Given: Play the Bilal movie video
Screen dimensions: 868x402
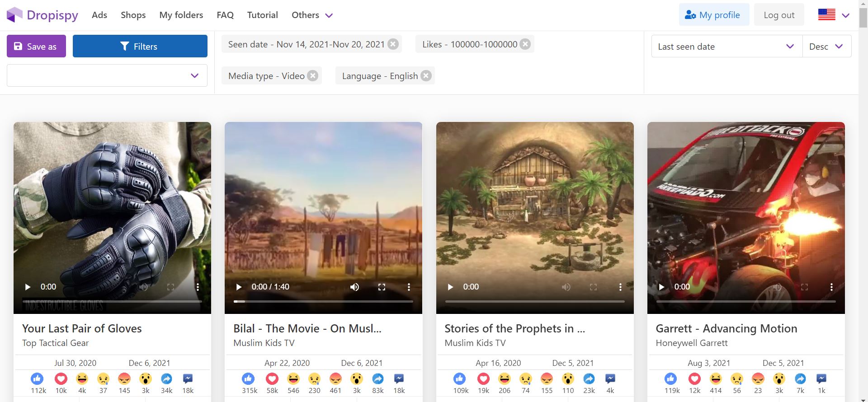Looking at the screenshot, I should (x=239, y=287).
